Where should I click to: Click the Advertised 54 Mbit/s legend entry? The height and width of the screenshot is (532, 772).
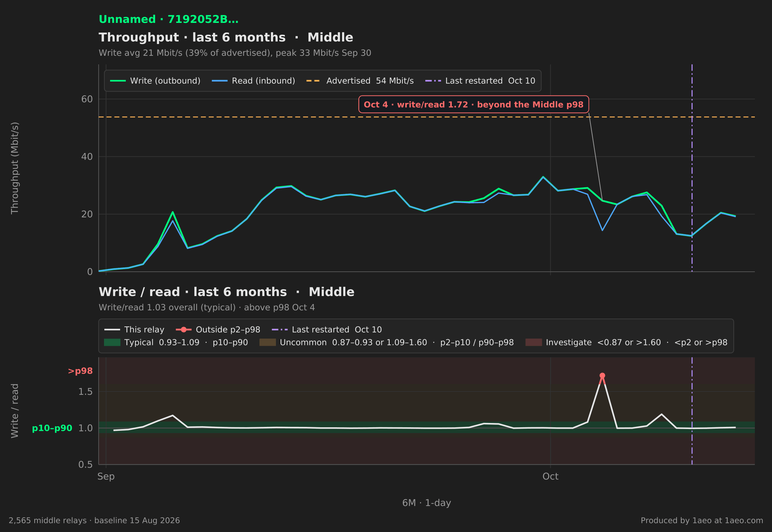(360, 81)
